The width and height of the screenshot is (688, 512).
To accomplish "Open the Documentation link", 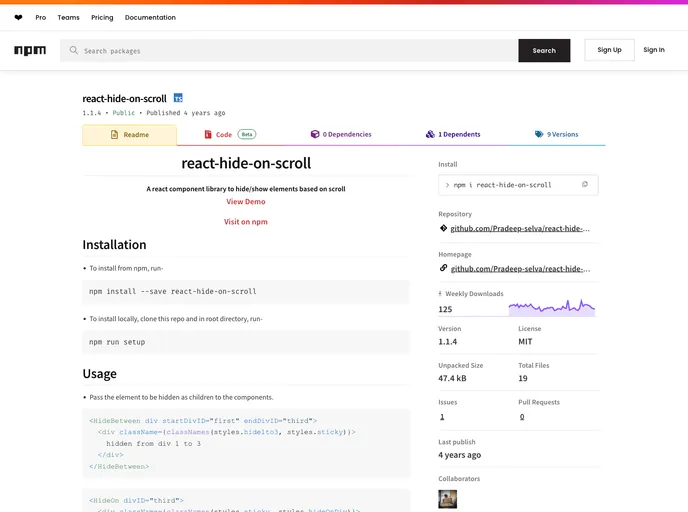I will [150, 18].
